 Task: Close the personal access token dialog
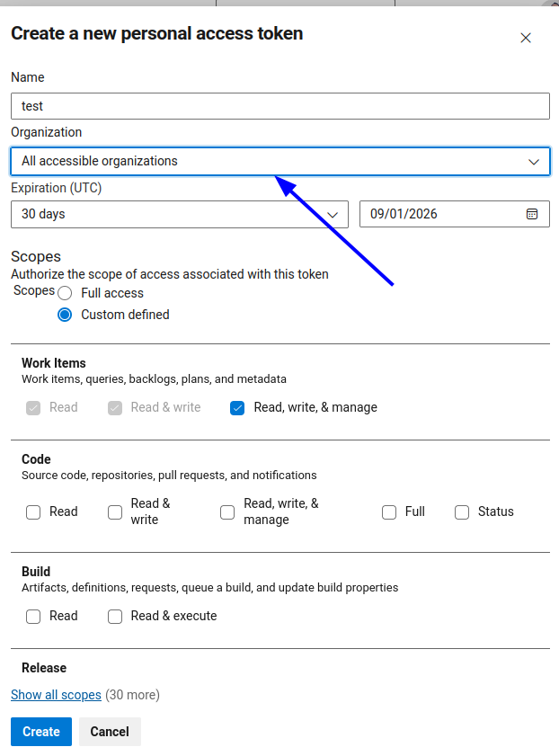coord(526,38)
